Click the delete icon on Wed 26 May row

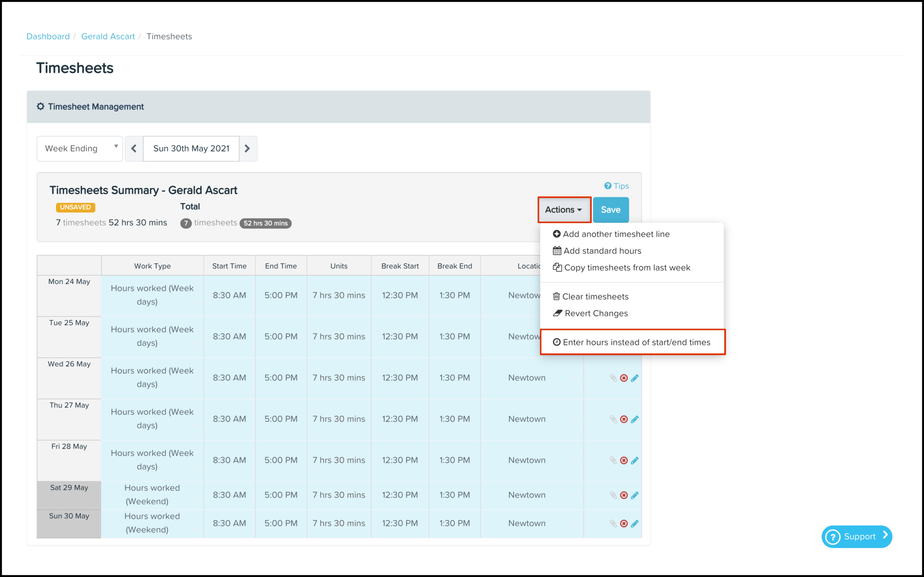pyautogui.click(x=624, y=378)
